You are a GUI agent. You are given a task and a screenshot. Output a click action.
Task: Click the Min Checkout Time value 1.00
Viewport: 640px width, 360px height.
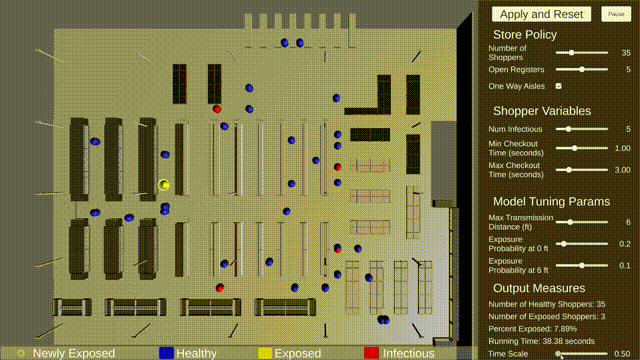(622, 148)
